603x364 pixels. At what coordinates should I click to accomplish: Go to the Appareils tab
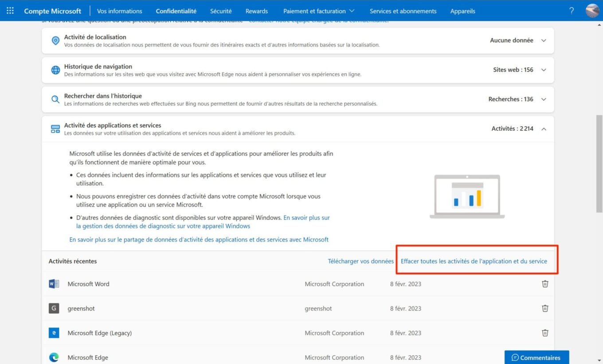tap(462, 11)
